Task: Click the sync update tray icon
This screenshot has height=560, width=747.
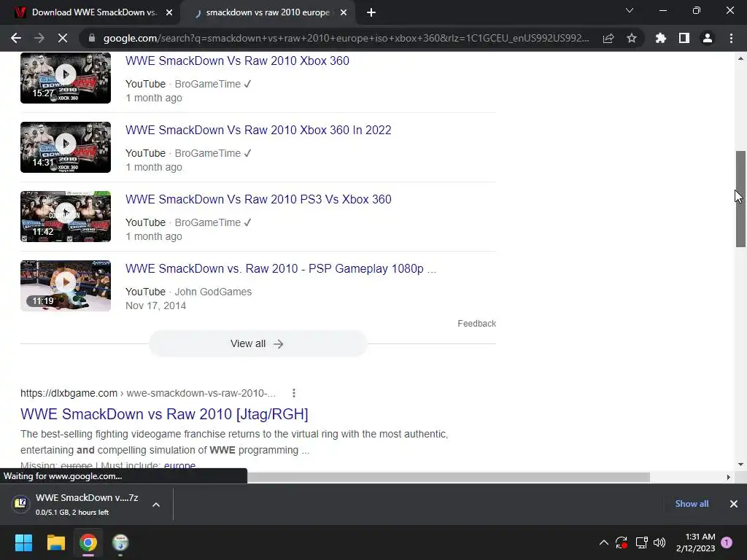Action: click(x=622, y=542)
